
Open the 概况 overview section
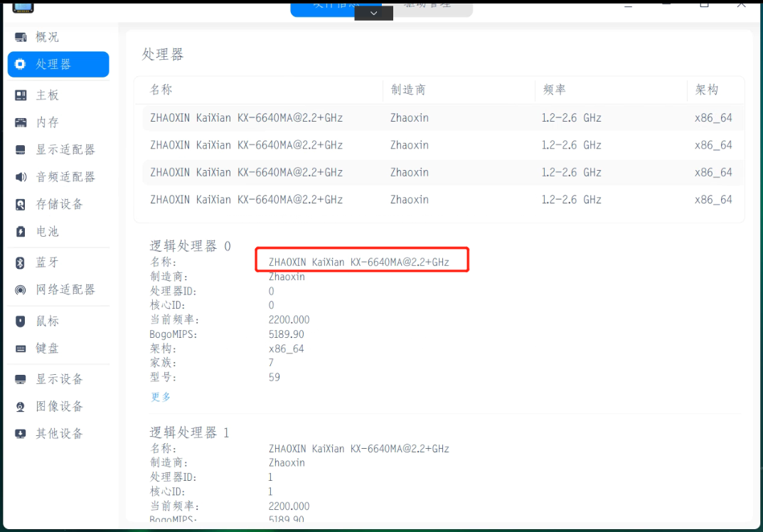click(58, 37)
